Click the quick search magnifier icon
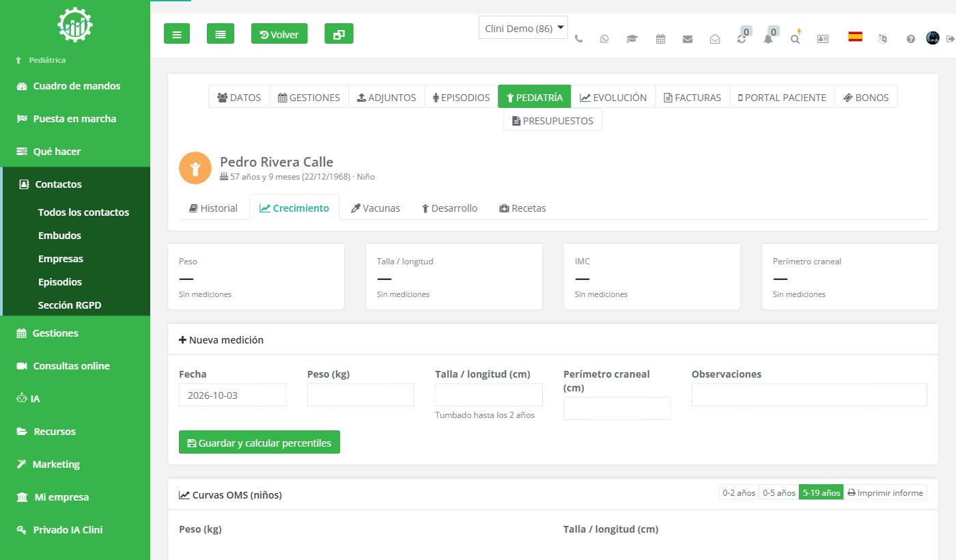Image resolution: width=956 pixels, height=560 pixels. tap(795, 39)
